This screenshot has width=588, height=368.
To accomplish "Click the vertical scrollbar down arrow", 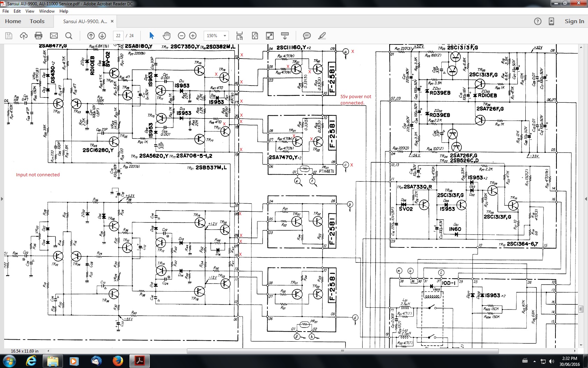I will tap(581, 345).
